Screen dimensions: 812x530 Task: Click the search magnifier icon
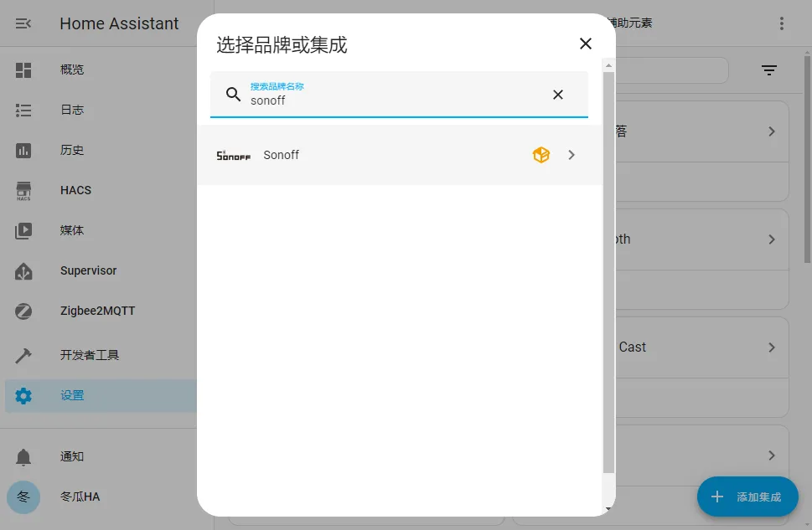click(234, 95)
